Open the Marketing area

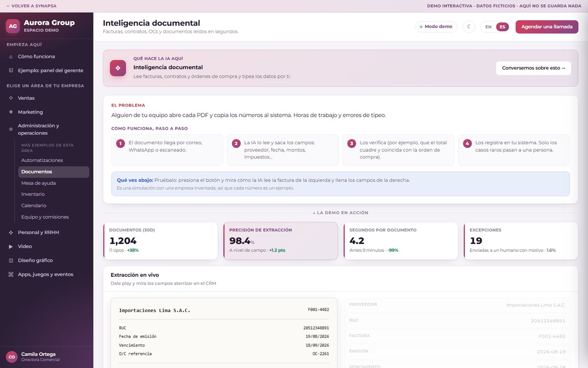(x=47, y=112)
